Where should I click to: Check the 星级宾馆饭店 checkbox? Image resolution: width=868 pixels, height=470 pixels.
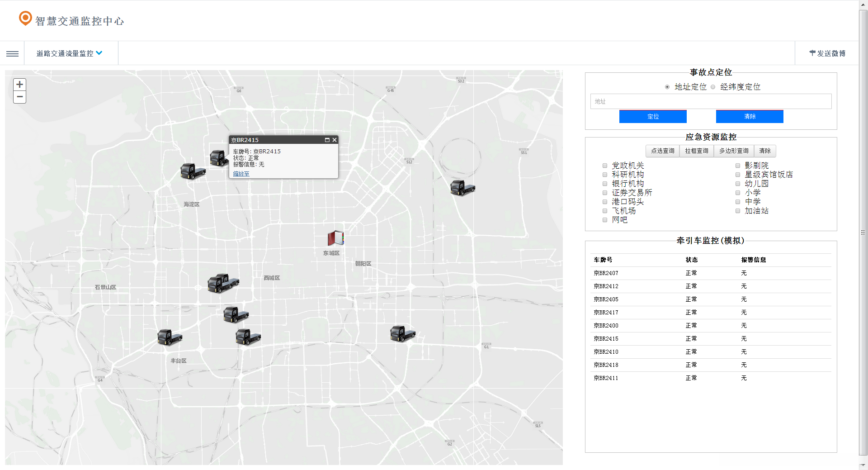(x=738, y=175)
